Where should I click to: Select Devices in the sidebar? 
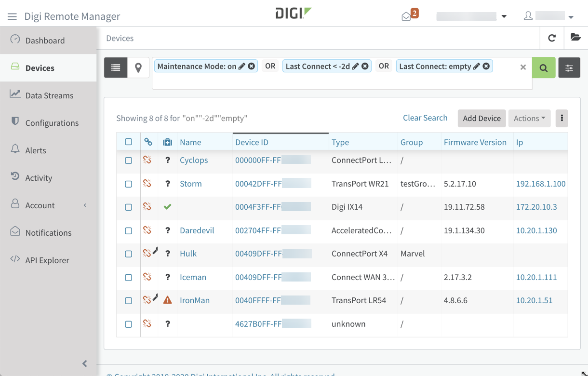tap(48, 67)
